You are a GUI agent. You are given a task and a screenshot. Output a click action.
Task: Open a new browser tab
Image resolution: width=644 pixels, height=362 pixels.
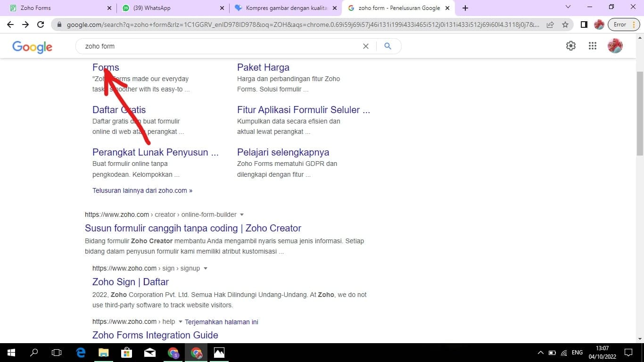465,8
